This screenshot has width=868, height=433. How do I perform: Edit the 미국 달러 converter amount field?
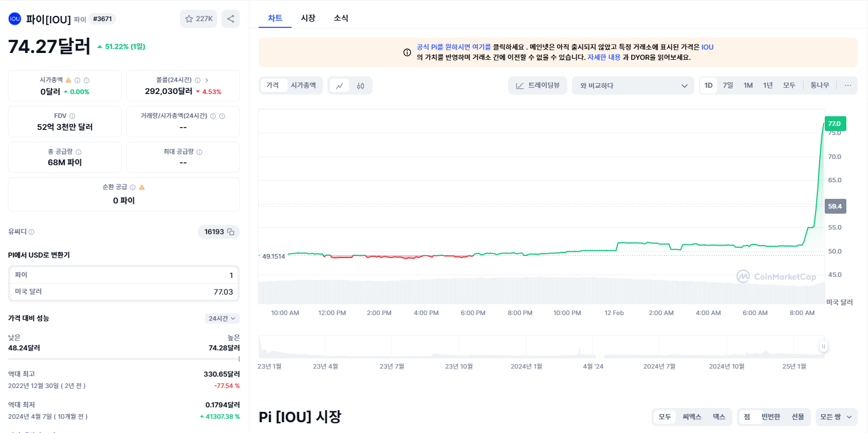[124, 292]
